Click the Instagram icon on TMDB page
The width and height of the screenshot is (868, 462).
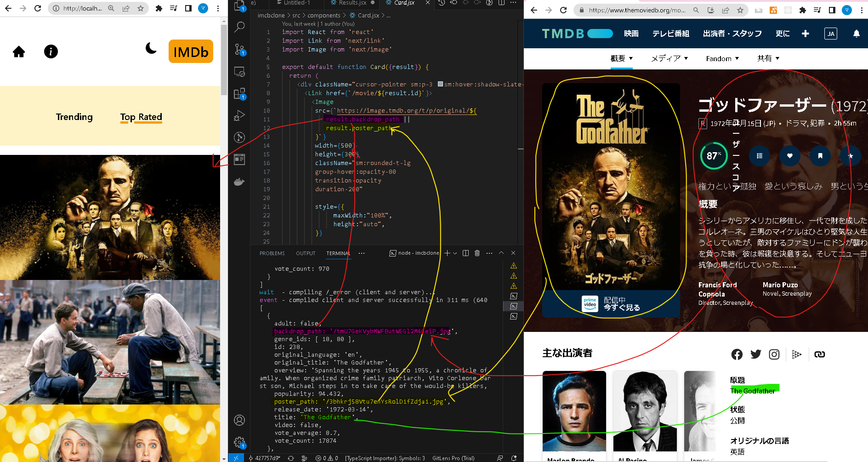[774, 354]
